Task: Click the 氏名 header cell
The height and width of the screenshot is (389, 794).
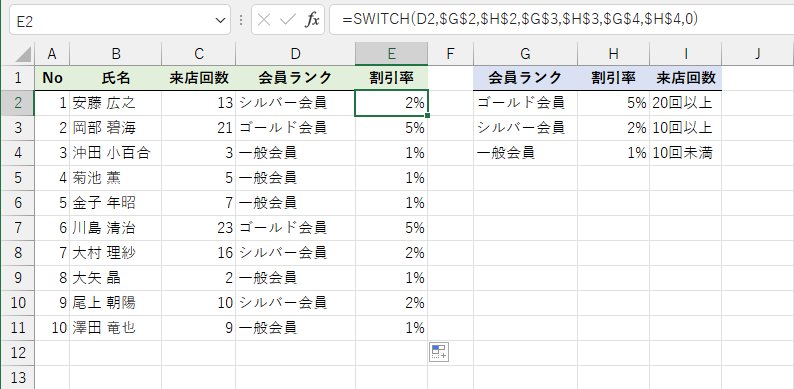Action: pos(116,78)
